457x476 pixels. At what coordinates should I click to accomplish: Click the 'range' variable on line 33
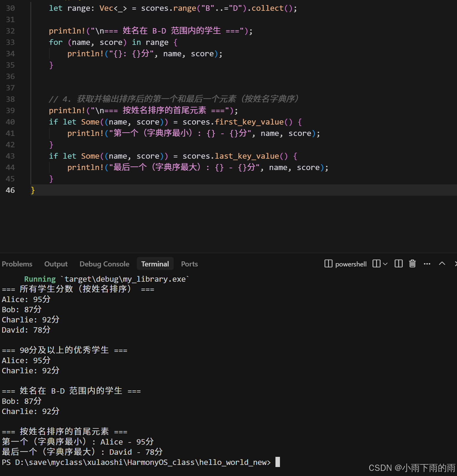[x=157, y=43]
